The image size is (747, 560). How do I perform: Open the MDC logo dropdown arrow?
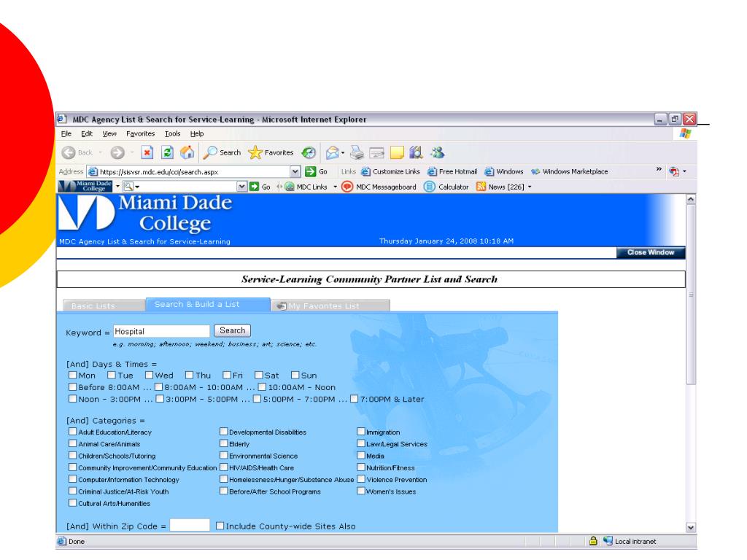(117, 186)
